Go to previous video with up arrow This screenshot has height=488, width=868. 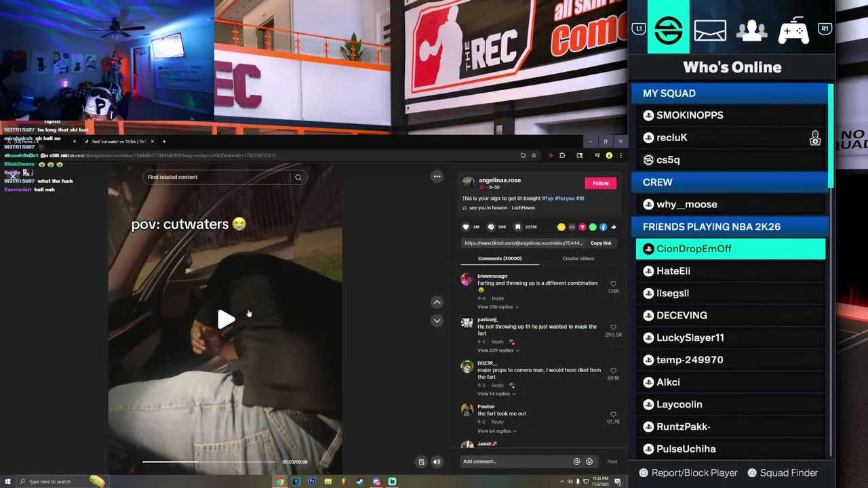pyautogui.click(x=437, y=302)
